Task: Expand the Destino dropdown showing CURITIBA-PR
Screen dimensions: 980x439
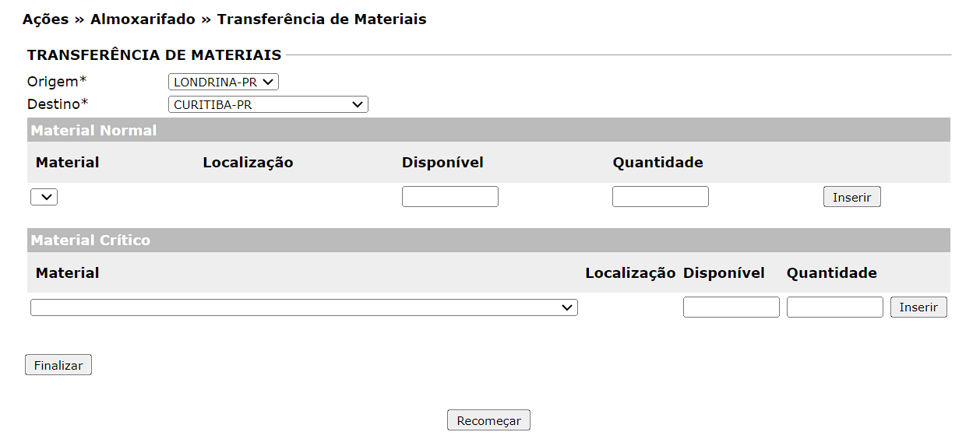Action: pyautogui.click(x=267, y=104)
